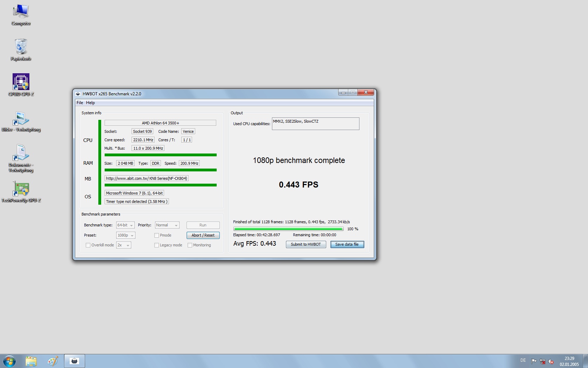Click the 0.443 FPS result text

pyautogui.click(x=299, y=185)
